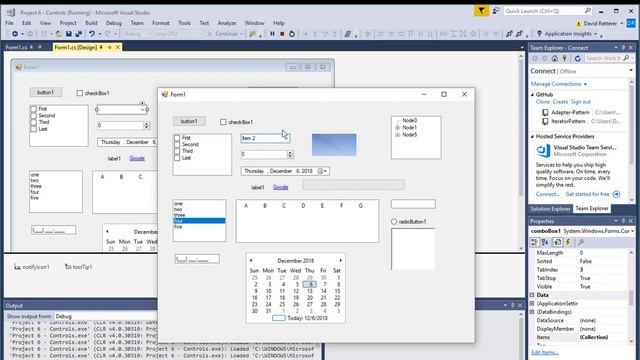Screen dimensions: 640x360
Task: Click the Clone link under GitHub
Action: click(542, 102)
